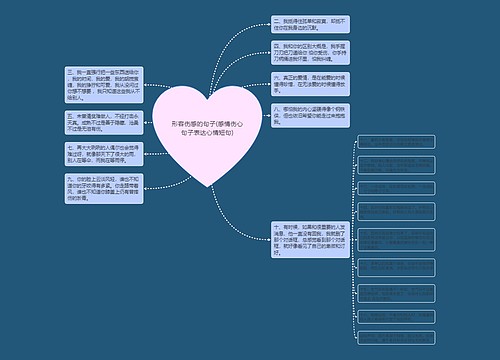Select the faded sub-node numbered 十六
The width and height of the screenshot is (500, 360).
point(396,268)
